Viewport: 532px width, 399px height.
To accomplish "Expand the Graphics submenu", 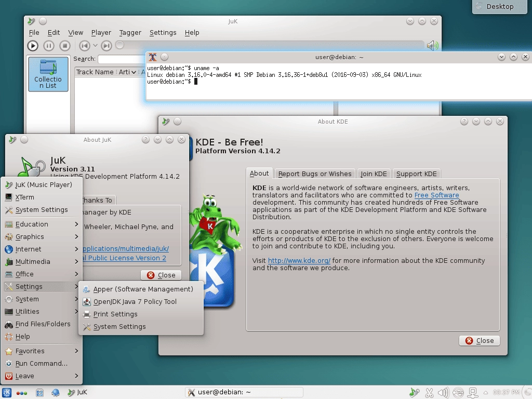I will [x=42, y=237].
